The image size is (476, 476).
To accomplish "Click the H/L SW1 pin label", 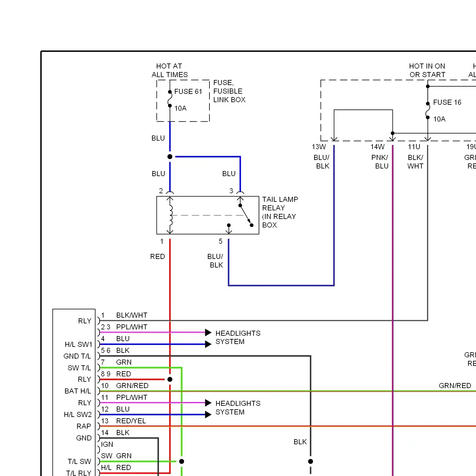I will 78,345.
